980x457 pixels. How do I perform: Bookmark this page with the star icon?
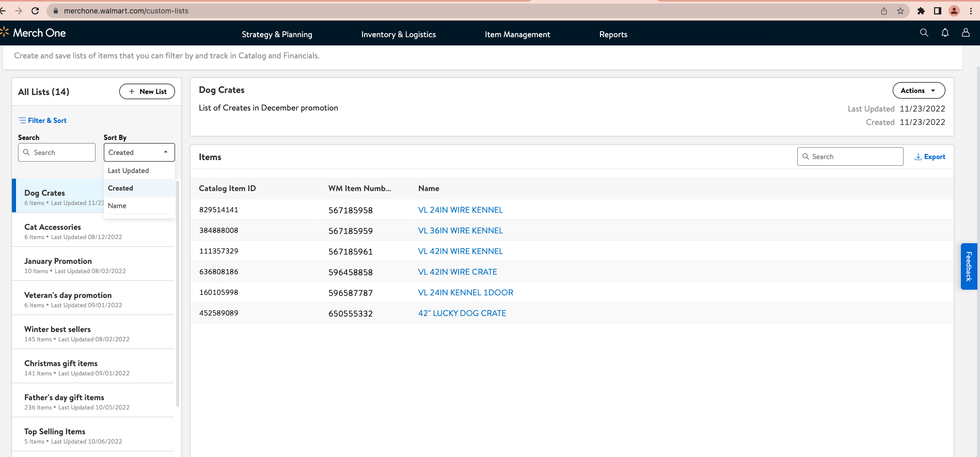click(900, 11)
